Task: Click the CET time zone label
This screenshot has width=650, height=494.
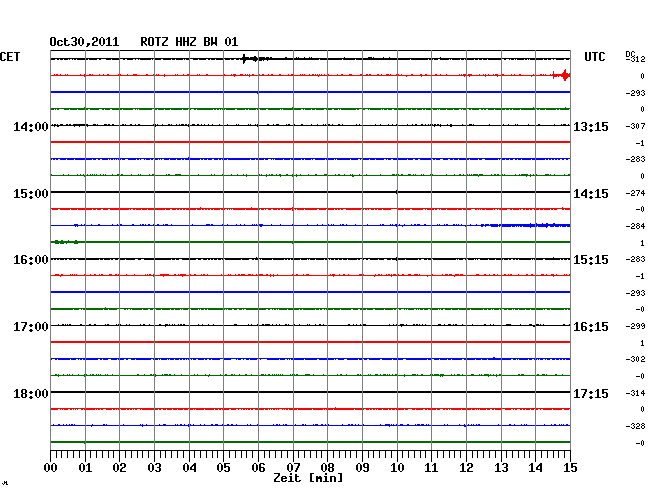Action: (x=10, y=57)
